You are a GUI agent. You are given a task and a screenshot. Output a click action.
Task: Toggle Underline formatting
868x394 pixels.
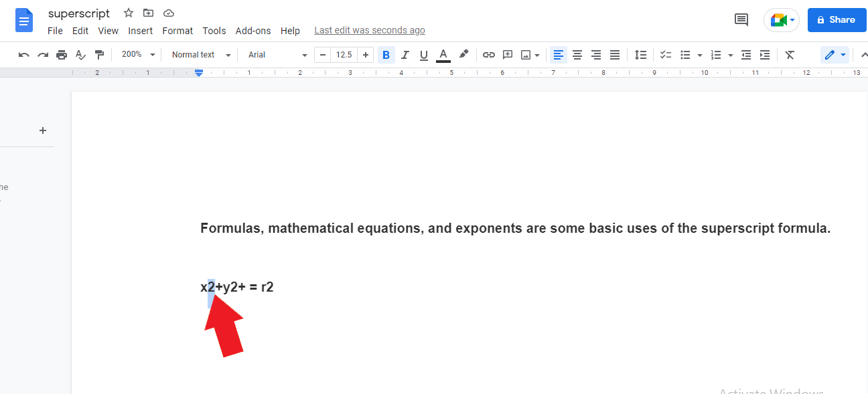coord(423,55)
